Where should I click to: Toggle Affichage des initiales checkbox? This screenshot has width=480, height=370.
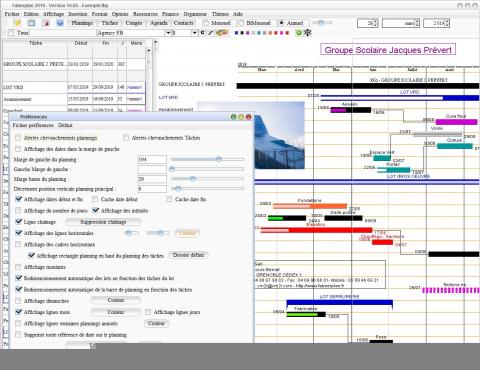coord(96,210)
